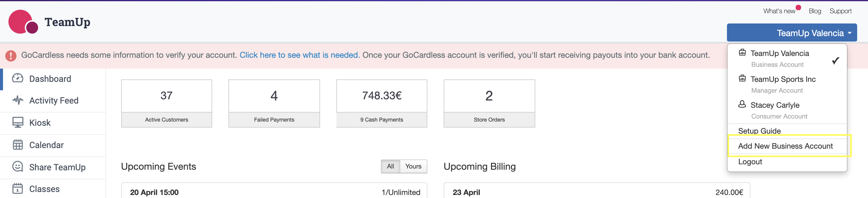The width and height of the screenshot is (868, 198).
Task: Click the Share TeamUp smiley icon
Action: click(x=17, y=167)
